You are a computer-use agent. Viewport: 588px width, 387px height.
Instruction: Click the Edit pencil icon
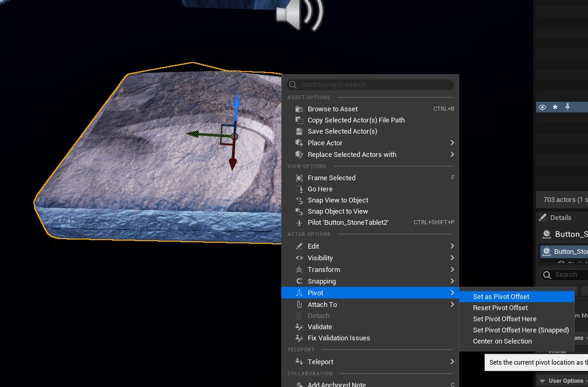299,246
